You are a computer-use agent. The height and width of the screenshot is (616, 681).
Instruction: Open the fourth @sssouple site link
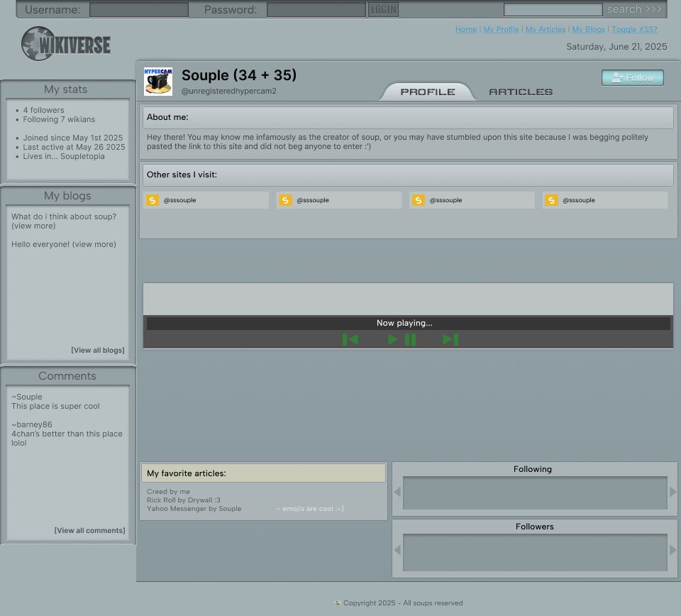pyautogui.click(x=604, y=200)
